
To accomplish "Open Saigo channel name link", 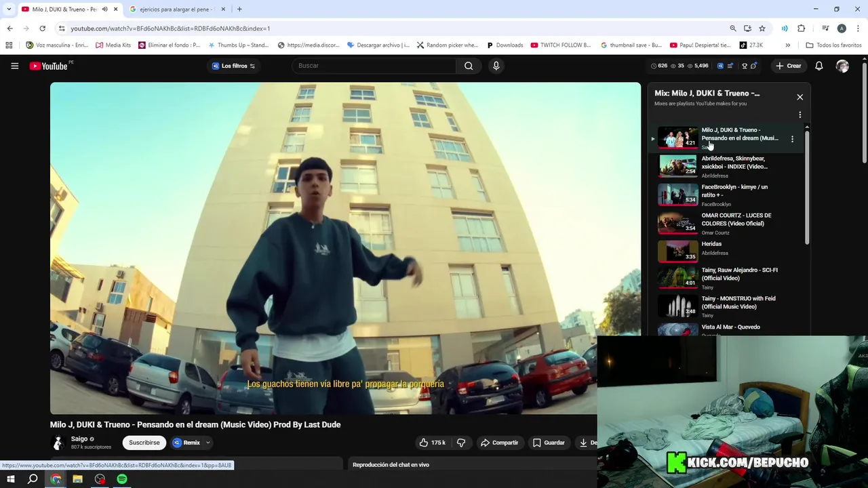I will [79, 439].
